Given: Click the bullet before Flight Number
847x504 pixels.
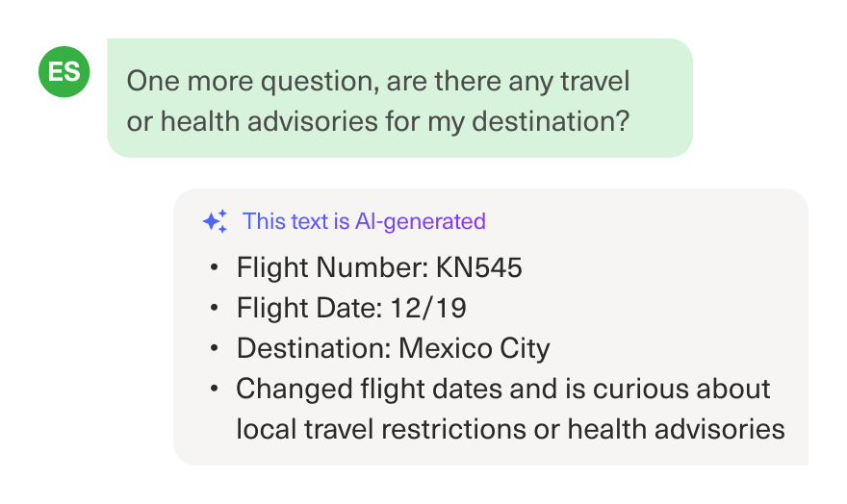Looking at the screenshot, I should [215, 267].
